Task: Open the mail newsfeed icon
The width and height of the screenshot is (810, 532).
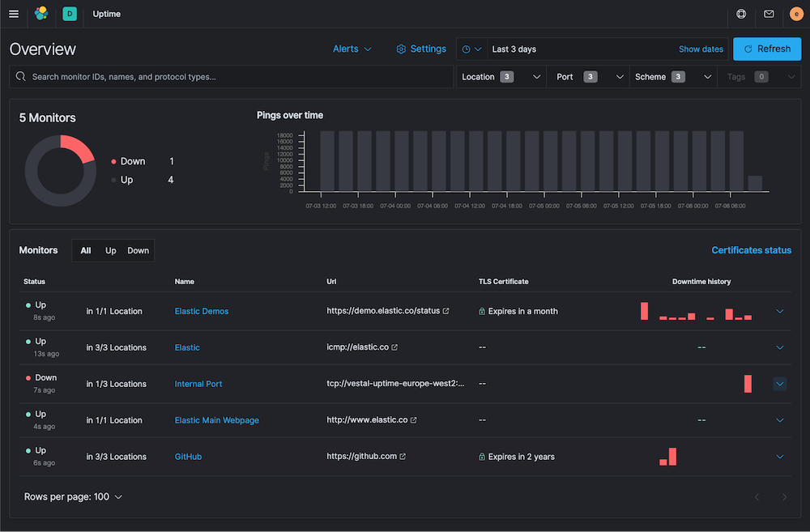Action: point(769,14)
